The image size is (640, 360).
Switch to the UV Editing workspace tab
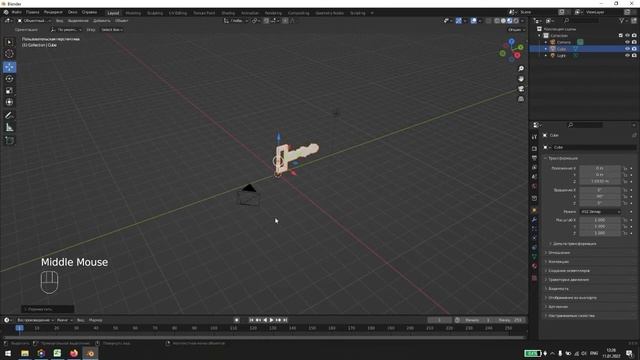178,13
